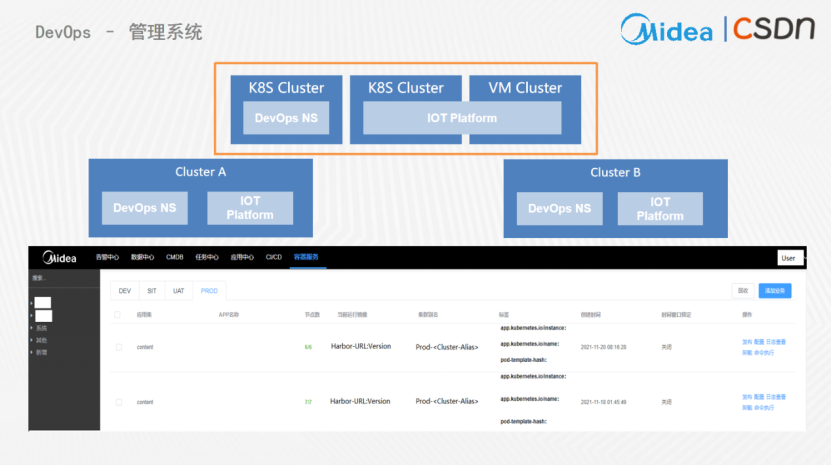This screenshot has height=465, width=831.
Task: Click the VM Cluster box title
Action: [x=525, y=87]
